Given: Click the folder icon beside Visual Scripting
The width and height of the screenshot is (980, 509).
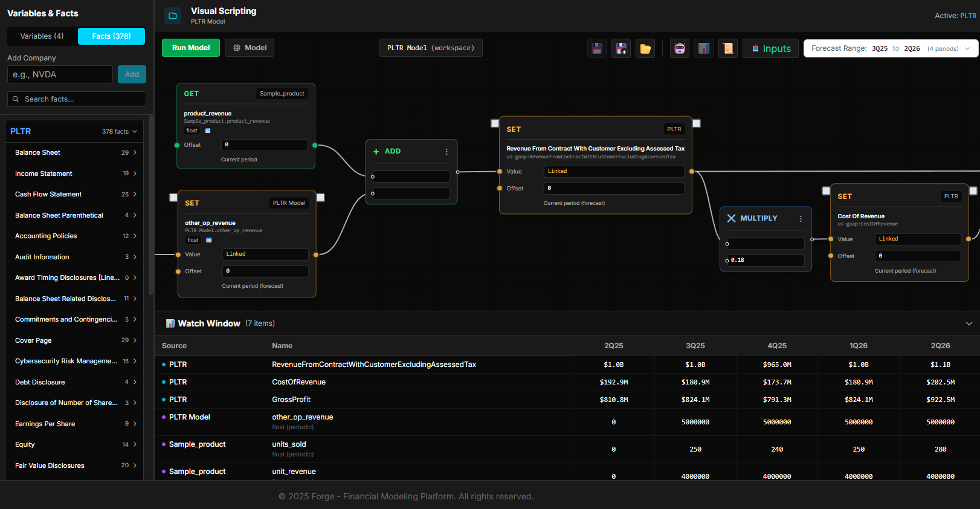Looking at the screenshot, I should pyautogui.click(x=173, y=16).
